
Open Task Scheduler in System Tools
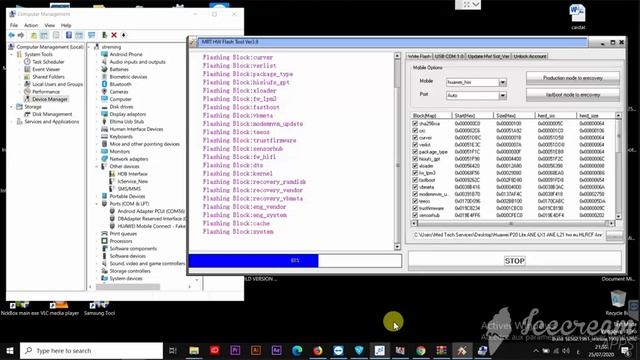click(x=48, y=62)
